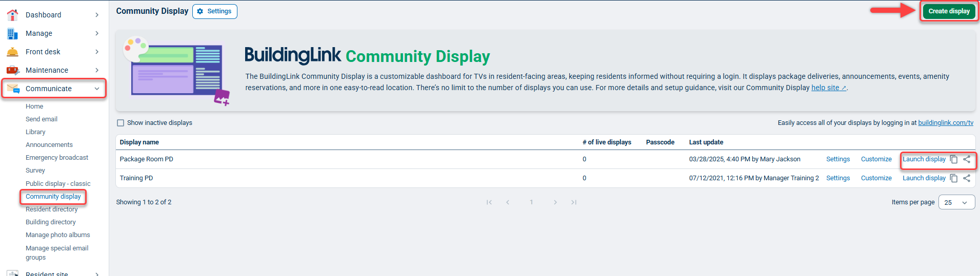Copy link icon for Package Room PD

(954, 159)
